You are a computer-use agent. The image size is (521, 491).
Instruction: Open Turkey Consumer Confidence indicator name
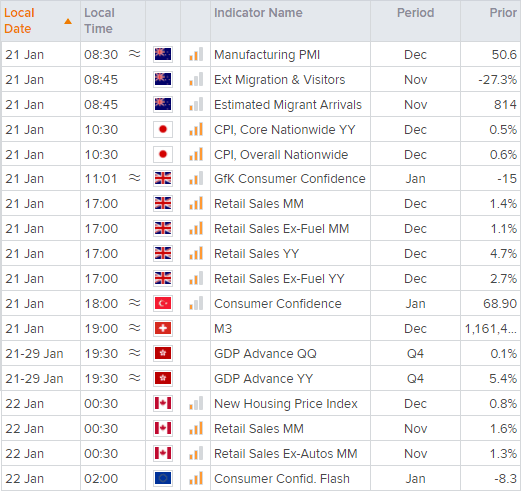pyautogui.click(x=278, y=304)
